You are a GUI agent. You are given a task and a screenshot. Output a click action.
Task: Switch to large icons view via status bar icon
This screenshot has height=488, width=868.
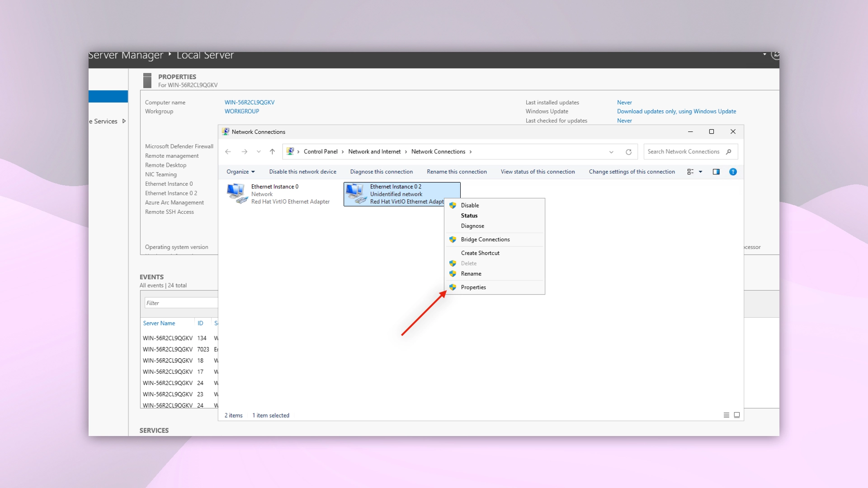coord(737,415)
